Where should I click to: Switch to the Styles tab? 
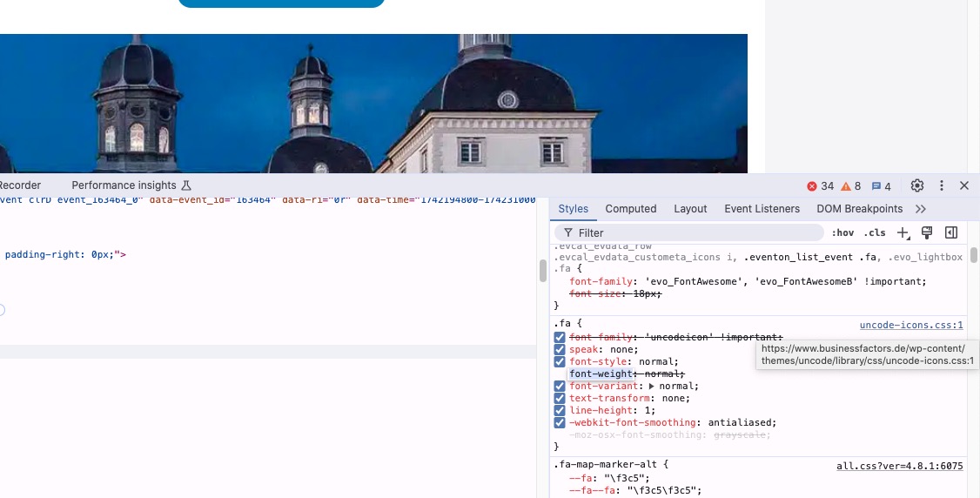coord(574,209)
